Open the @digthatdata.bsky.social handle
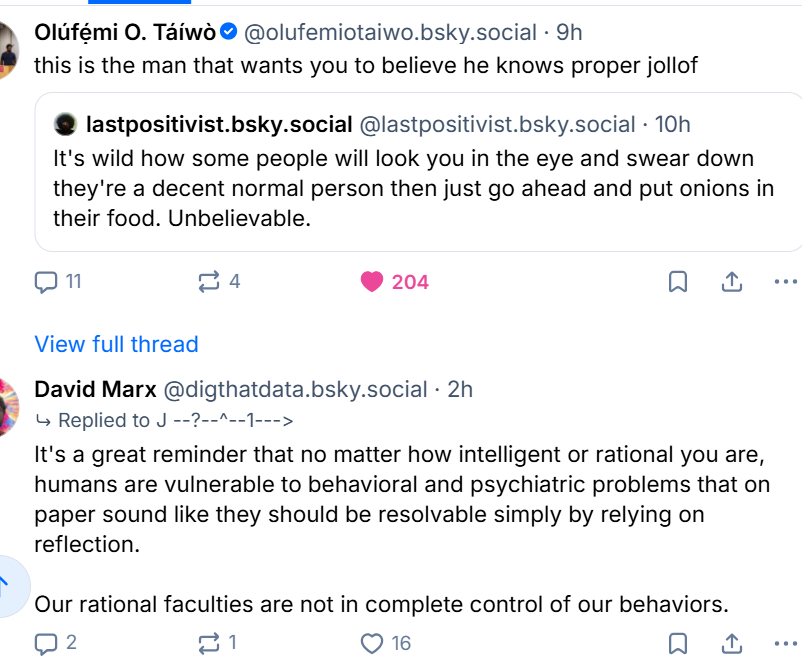 coord(295,389)
